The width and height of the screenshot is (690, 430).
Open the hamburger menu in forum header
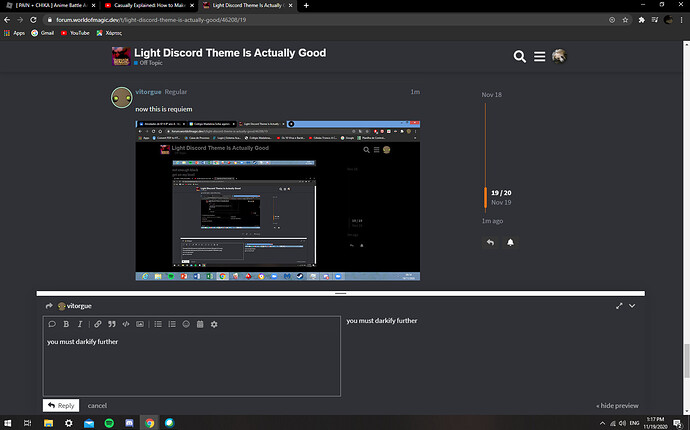[x=540, y=57]
